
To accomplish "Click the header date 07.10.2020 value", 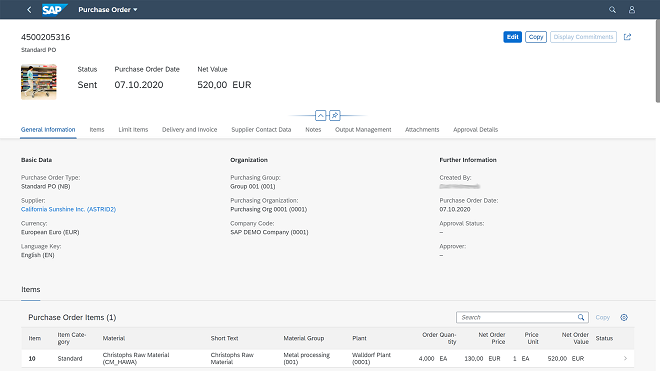I will [139, 85].
